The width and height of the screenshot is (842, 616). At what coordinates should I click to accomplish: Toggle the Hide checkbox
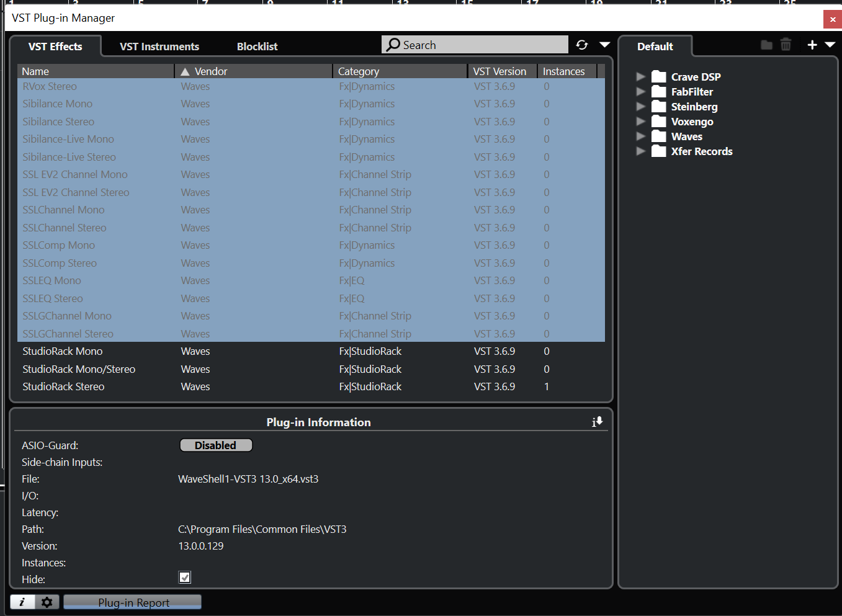coord(185,578)
